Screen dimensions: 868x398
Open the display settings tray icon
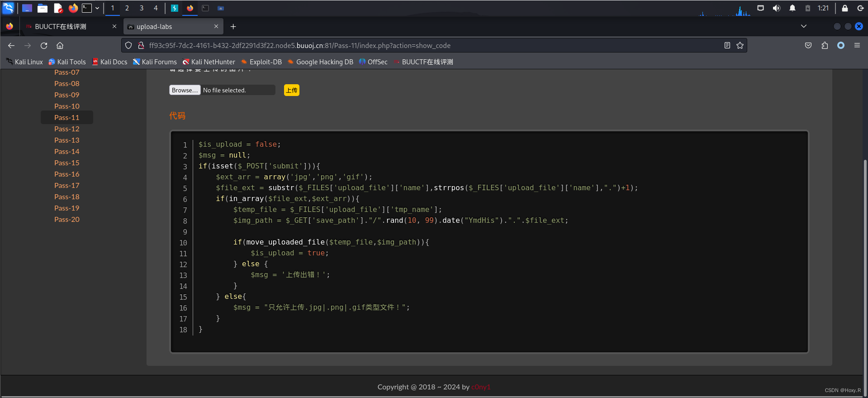[x=761, y=8]
